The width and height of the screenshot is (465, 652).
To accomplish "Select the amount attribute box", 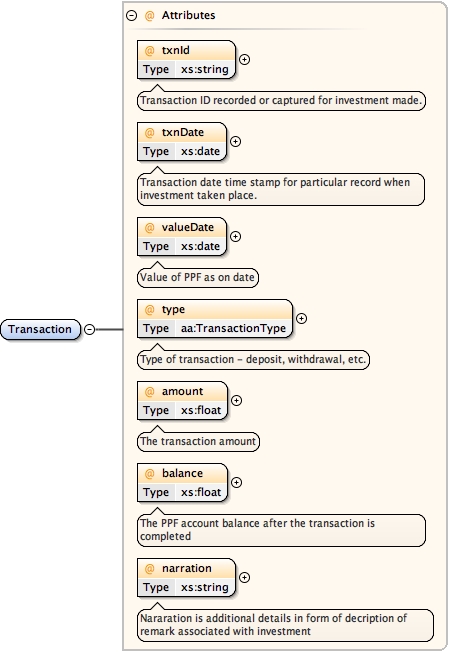I will pos(183,400).
